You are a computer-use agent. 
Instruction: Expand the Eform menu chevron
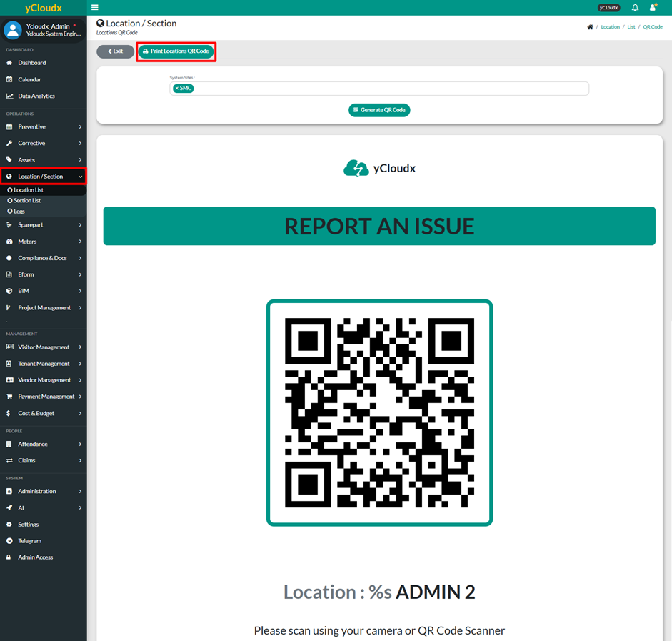(80, 275)
